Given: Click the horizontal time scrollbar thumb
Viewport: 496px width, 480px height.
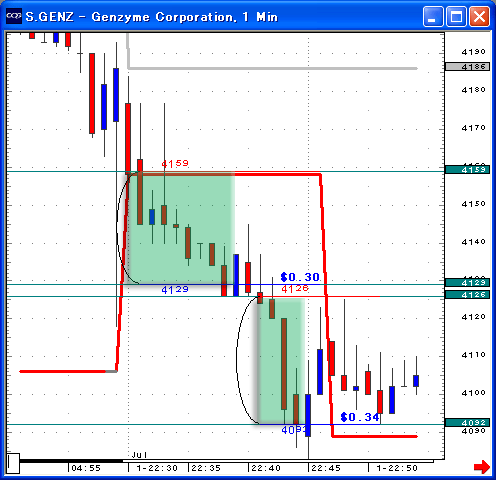Looking at the screenshot, I should click(x=71, y=461).
